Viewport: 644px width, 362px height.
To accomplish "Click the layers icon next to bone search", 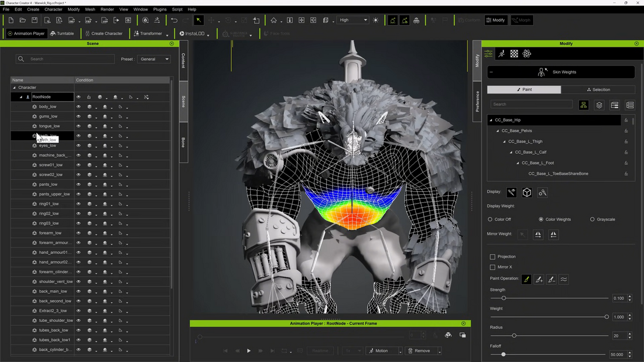I will 600,105.
